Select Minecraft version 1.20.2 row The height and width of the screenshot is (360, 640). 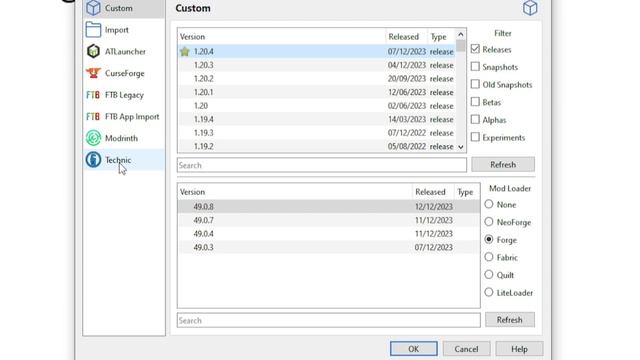coord(317,78)
